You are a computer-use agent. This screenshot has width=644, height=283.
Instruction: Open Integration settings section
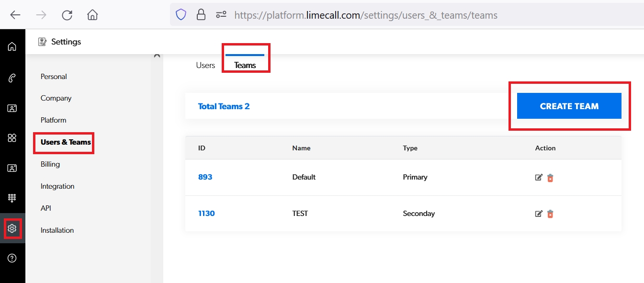point(57,186)
